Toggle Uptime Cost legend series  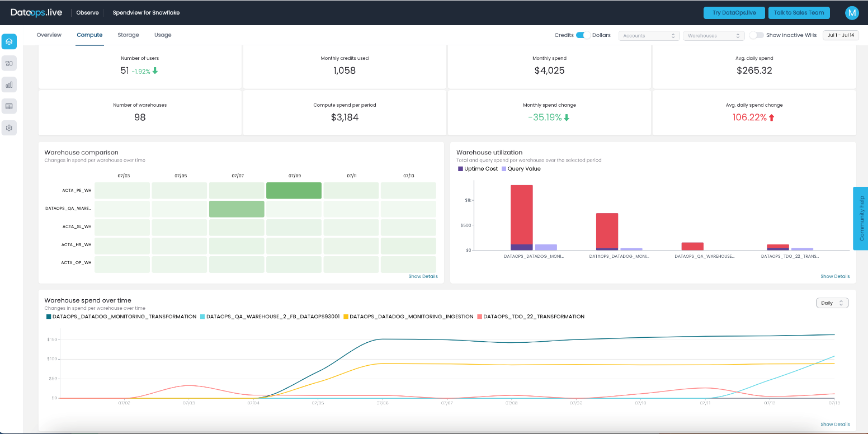477,169
